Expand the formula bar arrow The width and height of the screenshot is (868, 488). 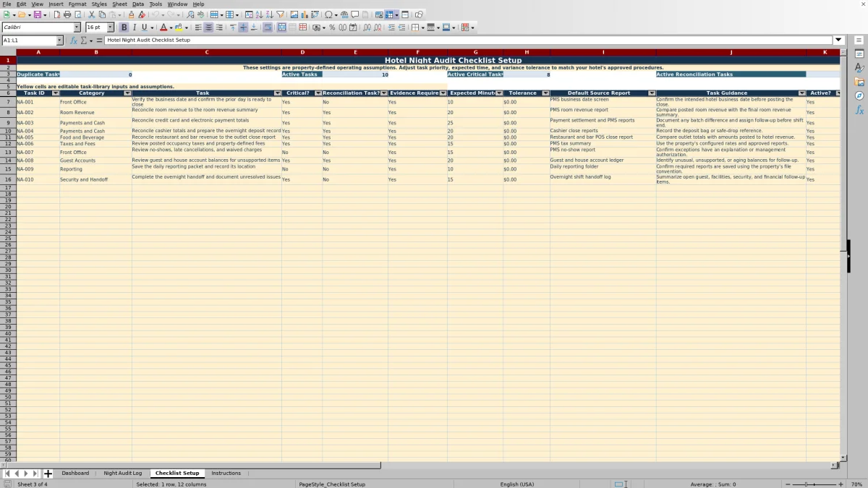click(x=838, y=40)
